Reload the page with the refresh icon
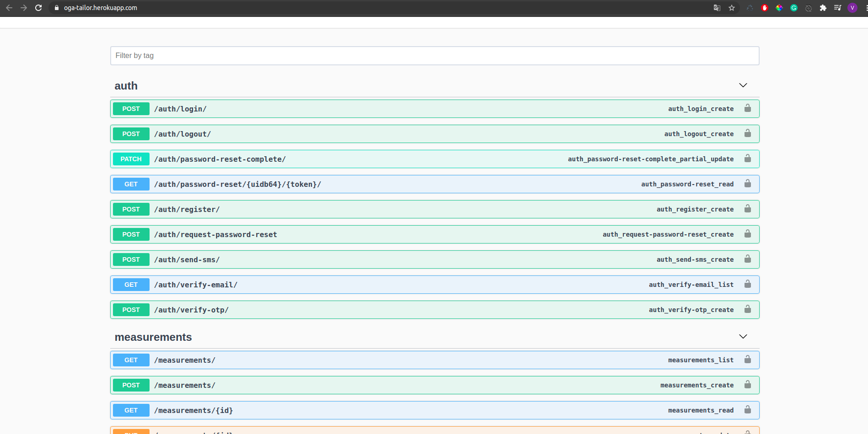This screenshot has height=434, width=868. pyautogui.click(x=38, y=8)
